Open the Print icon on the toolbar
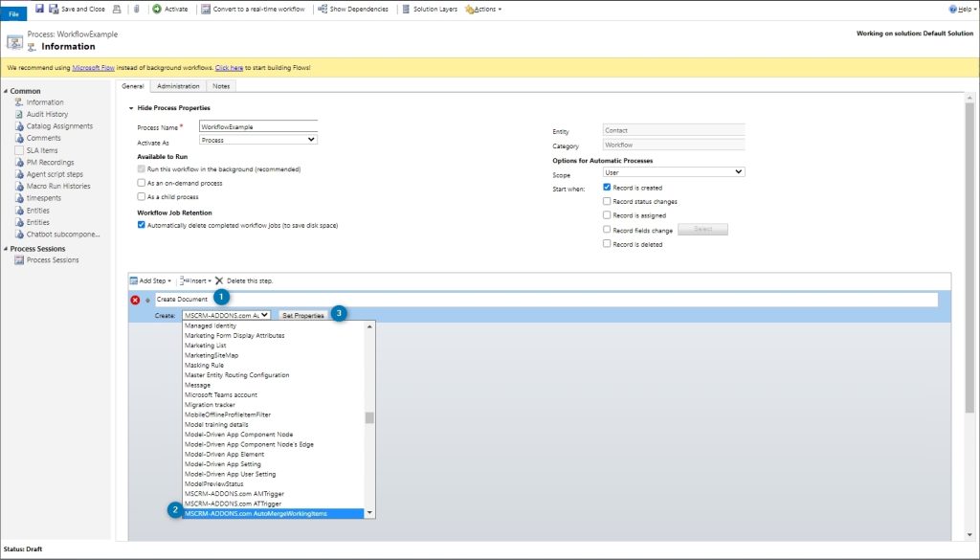The image size is (980, 560). [115, 9]
